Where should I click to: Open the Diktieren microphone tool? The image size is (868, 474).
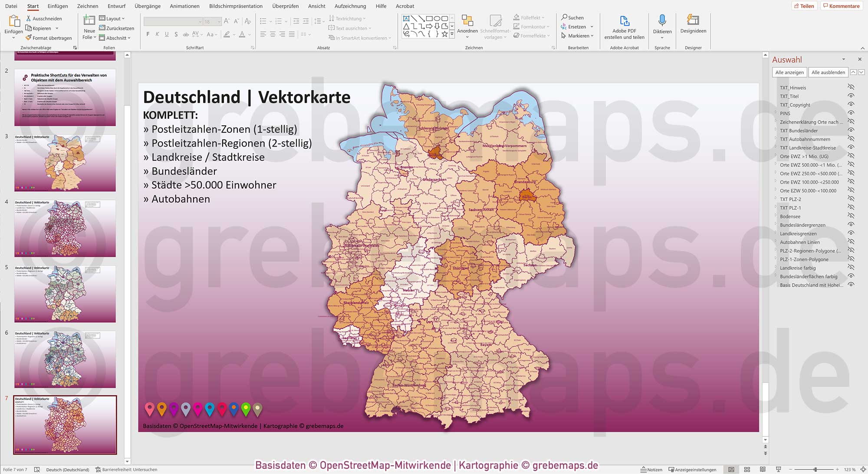662,26
